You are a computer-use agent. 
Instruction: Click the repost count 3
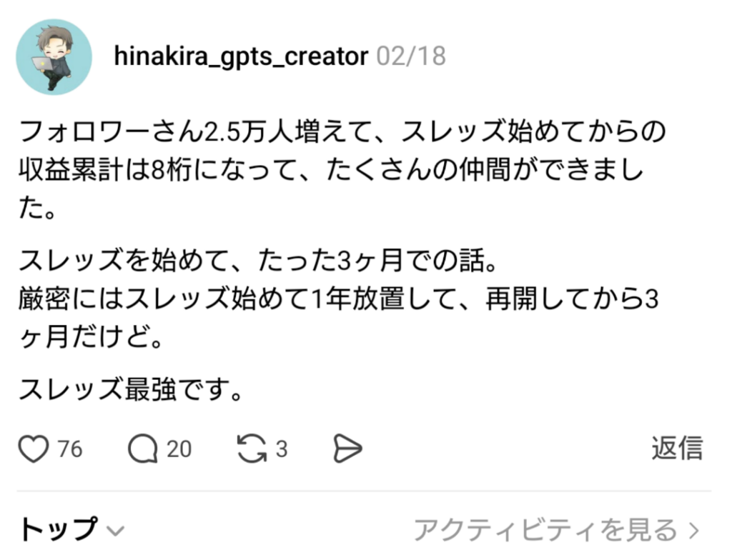click(x=282, y=449)
